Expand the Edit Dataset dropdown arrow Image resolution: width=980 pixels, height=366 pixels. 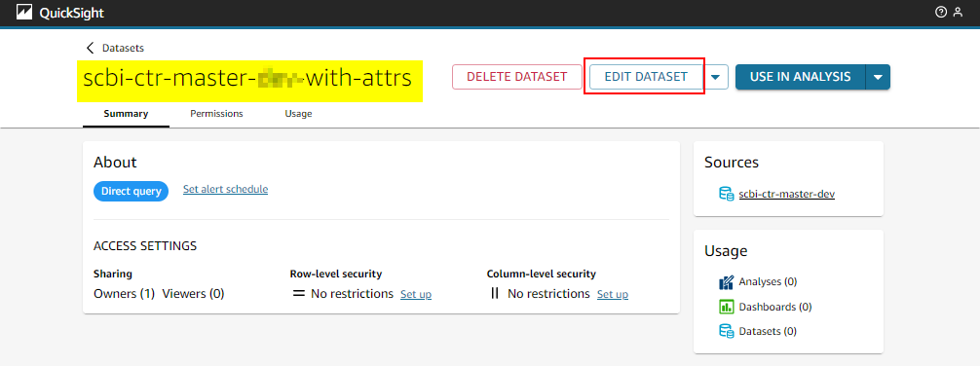pyautogui.click(x=716, y=77)
